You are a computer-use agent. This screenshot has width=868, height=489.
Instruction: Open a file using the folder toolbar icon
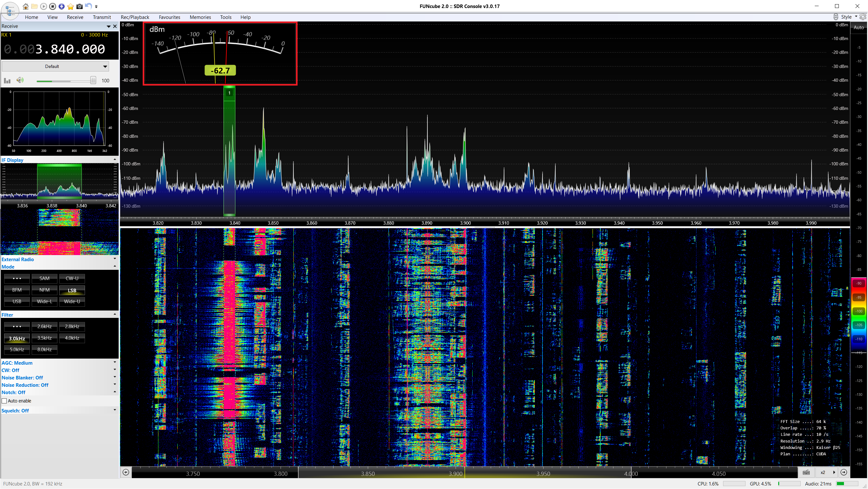[35, 6]
